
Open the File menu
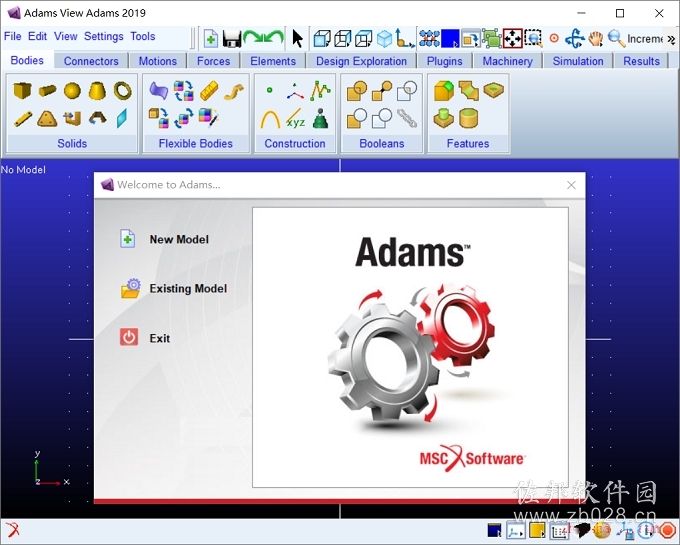pos(12,36)
